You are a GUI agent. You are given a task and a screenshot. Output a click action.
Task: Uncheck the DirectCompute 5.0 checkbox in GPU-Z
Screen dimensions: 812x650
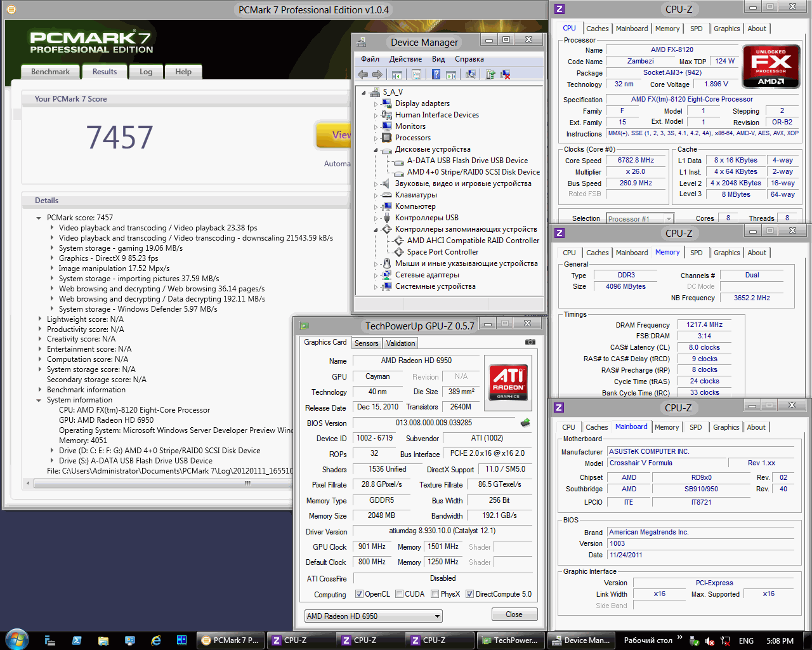coord(469,594)
